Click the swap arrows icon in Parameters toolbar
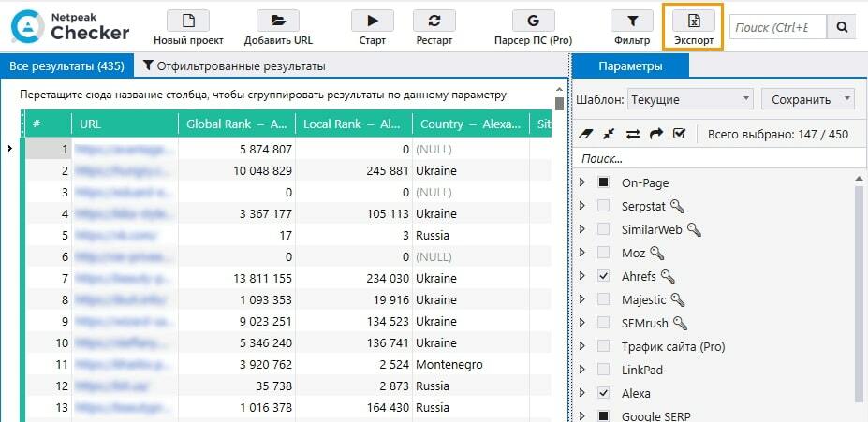This screenshot has width=868, height=422. pyautogui.click(x=633, y=135)
